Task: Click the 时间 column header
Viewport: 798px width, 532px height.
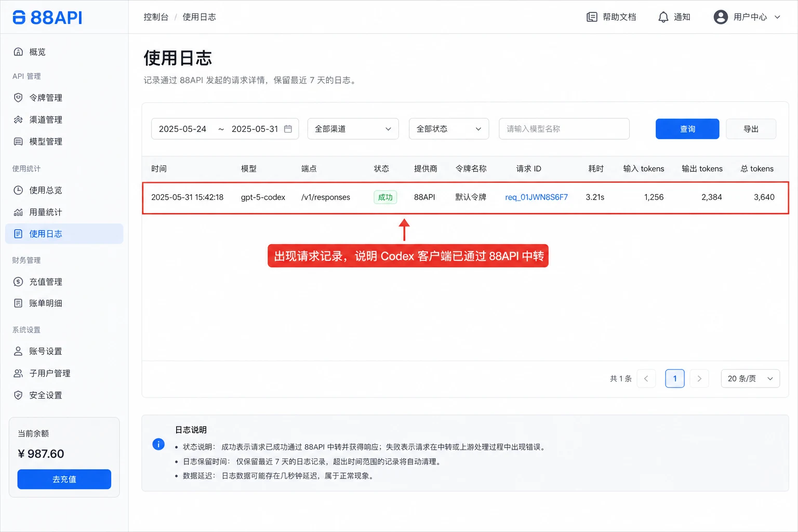Action: point(159,169)
